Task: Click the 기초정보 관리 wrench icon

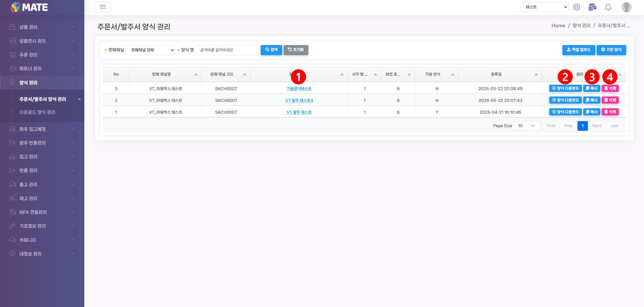Action: coord(12,226)
